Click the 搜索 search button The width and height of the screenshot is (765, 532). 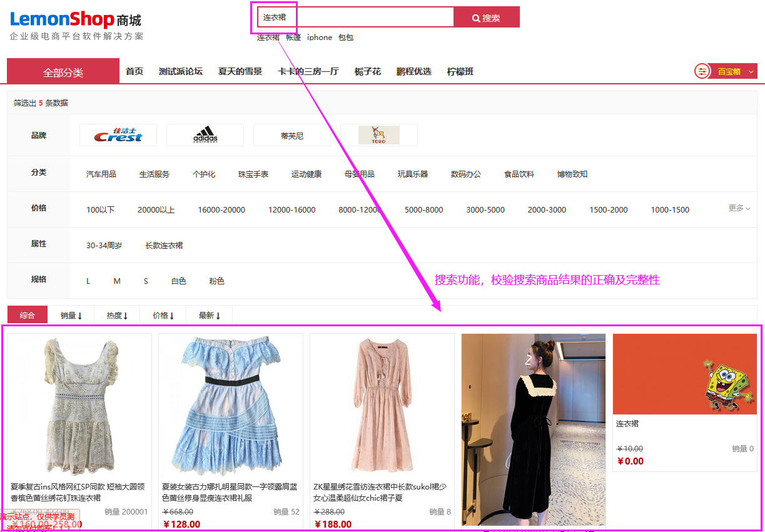click(486, 17)
